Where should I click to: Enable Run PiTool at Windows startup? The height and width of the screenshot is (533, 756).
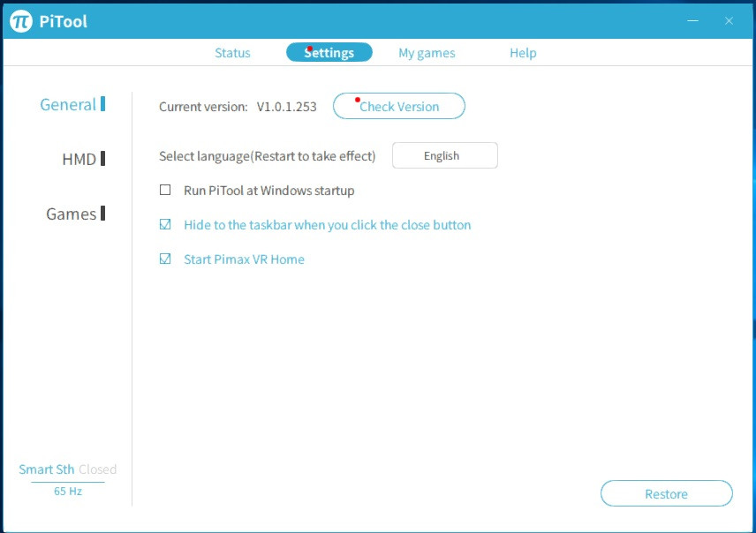click(165, 190)
